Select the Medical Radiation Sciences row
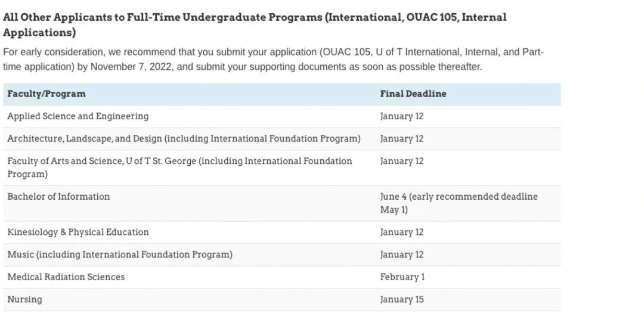The width and height of the screenshot is (644, 316). pyautogui.click(x=66, y=277)
